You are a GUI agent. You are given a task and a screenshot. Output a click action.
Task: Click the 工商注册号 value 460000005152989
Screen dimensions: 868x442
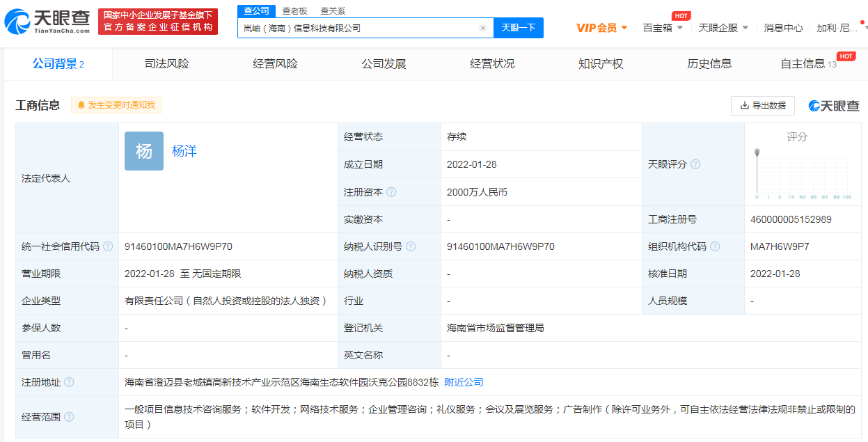click(791, 219)
